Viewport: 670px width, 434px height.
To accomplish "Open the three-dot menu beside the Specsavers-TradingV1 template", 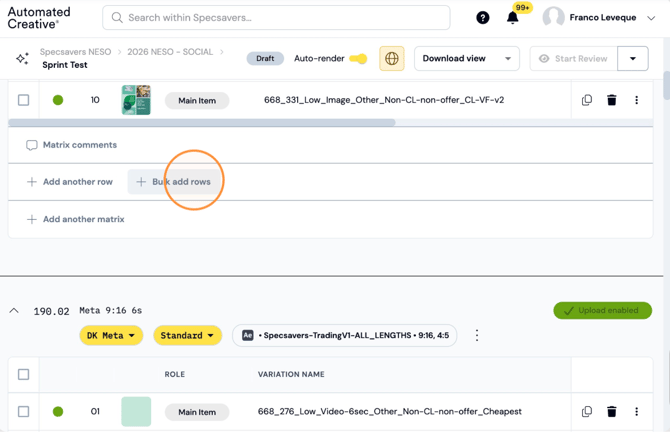I will click(477, 335).
